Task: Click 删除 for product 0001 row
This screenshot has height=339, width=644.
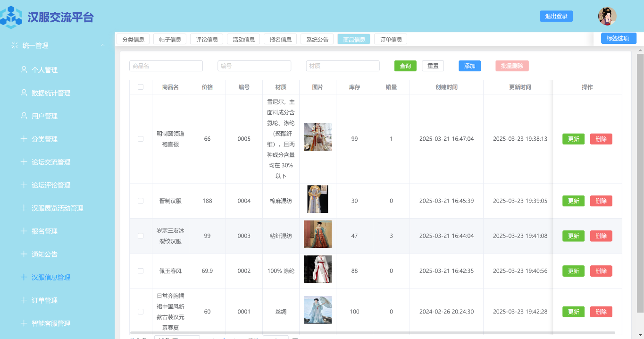Action: (x=601, y=312)
